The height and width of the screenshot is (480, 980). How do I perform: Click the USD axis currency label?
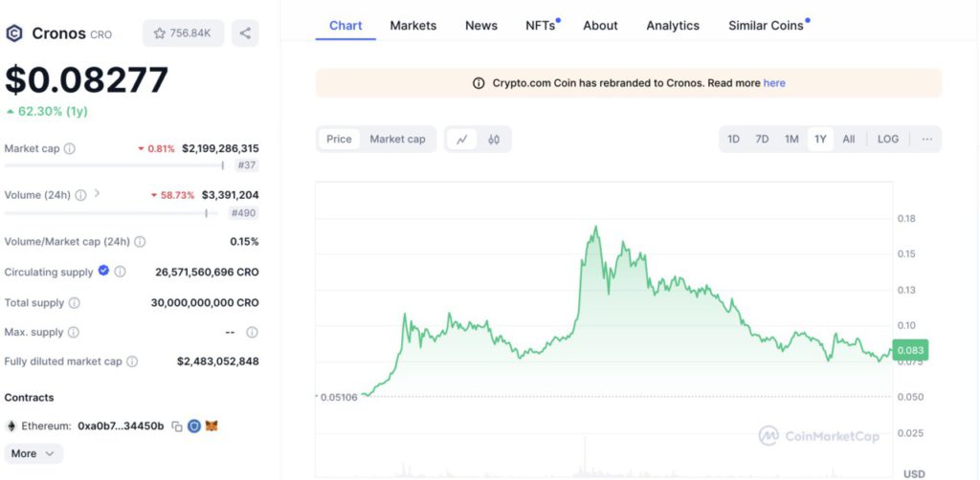(x=914, y=473)
